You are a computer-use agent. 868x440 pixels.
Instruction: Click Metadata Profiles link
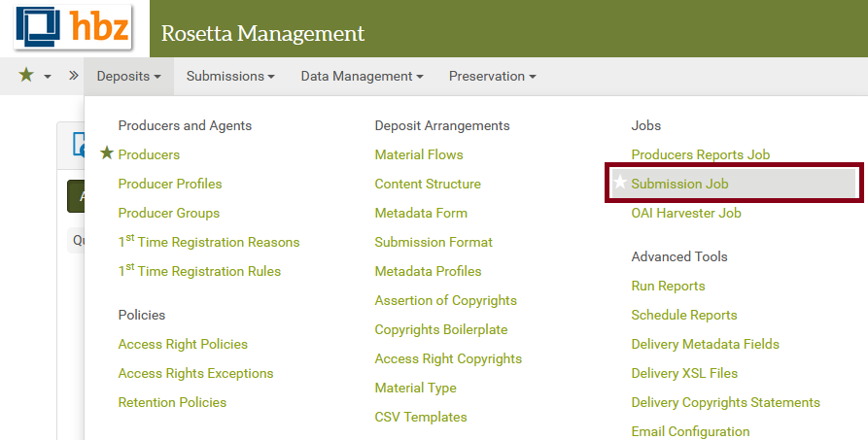(x=428, y=271)
